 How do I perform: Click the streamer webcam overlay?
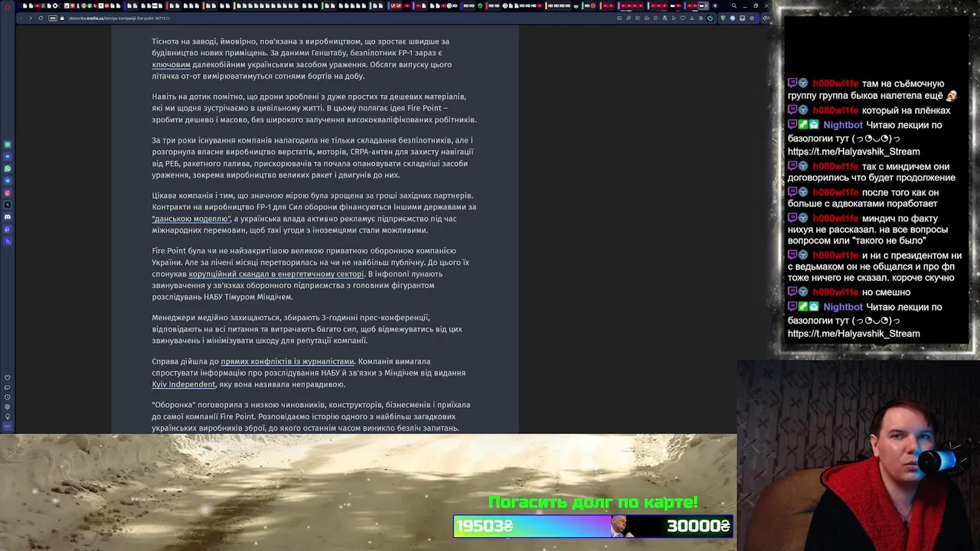click(x=858, y=455)
